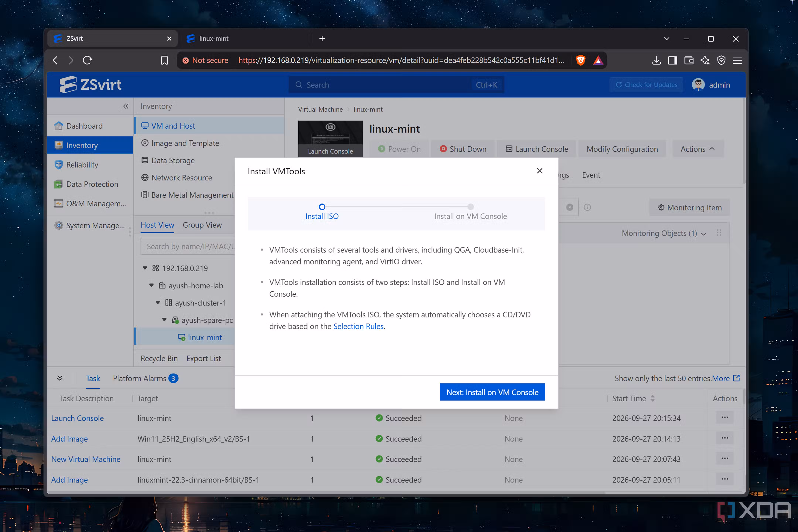Viewport: 798px width, 532px height.
Task: Open browser hamburger menu
Action: [737, 60]
